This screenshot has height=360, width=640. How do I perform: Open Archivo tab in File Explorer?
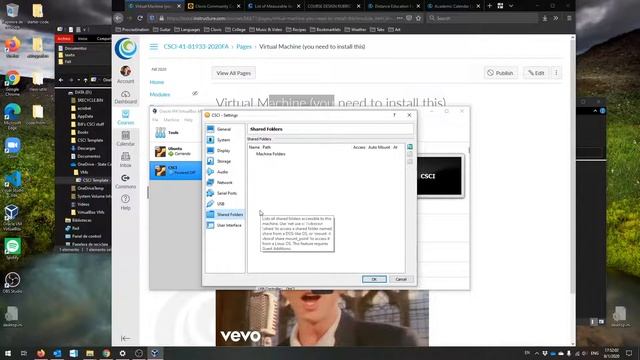(64, 38)
